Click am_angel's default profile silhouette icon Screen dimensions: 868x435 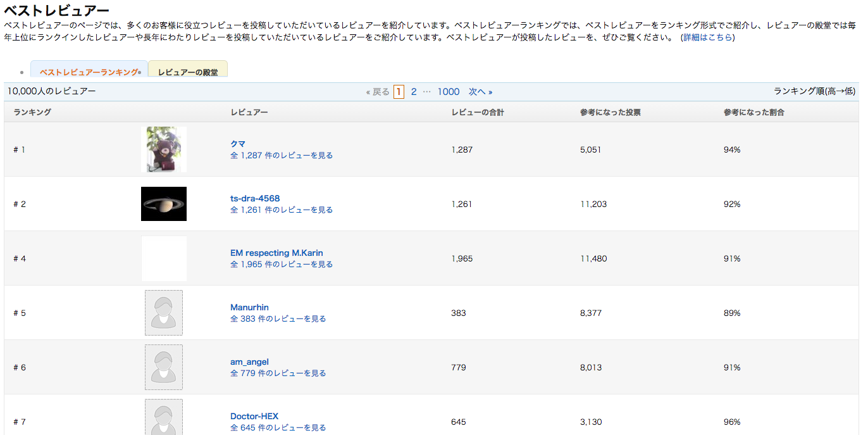tap(164, 367)
